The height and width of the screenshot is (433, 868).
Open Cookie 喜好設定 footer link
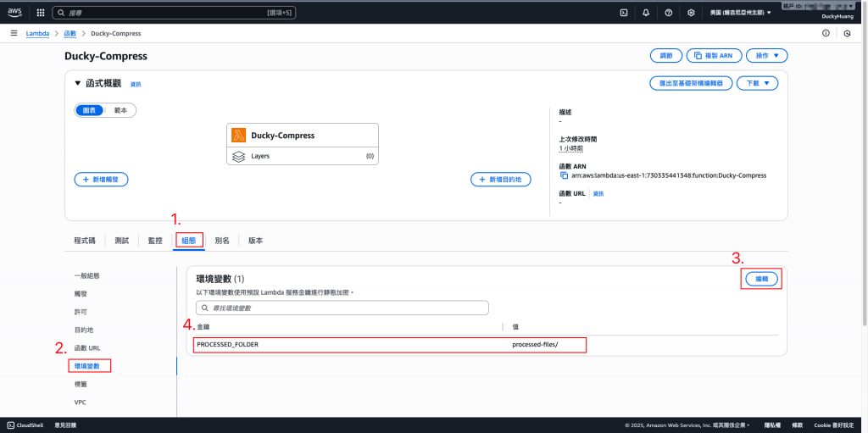pos(833,425)
